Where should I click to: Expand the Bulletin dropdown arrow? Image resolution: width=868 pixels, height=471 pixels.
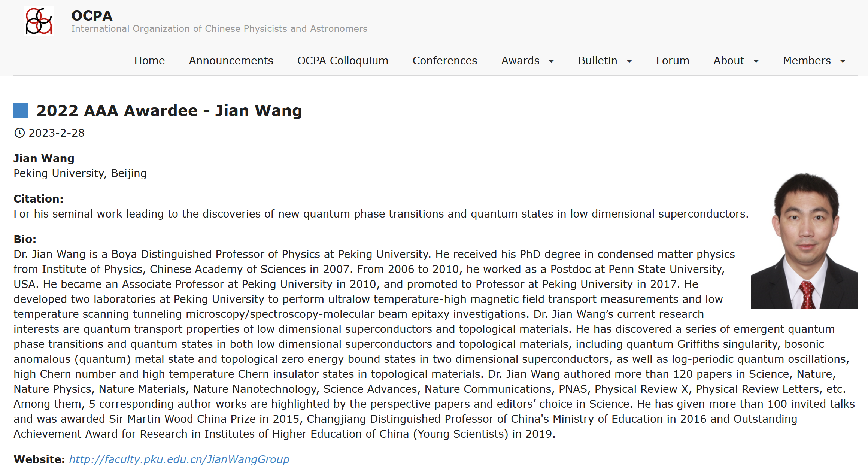coord(629,61)
